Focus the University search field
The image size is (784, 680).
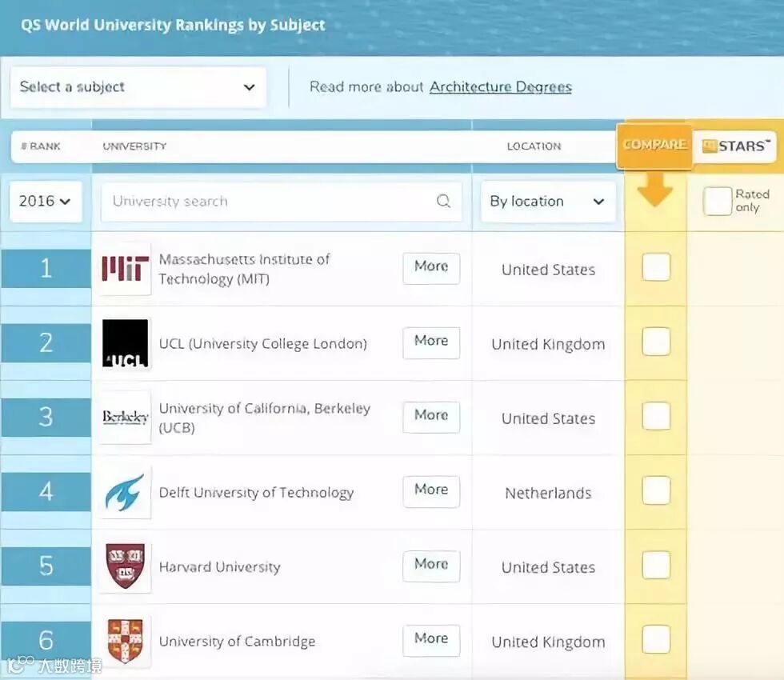[x=281, y=202]
